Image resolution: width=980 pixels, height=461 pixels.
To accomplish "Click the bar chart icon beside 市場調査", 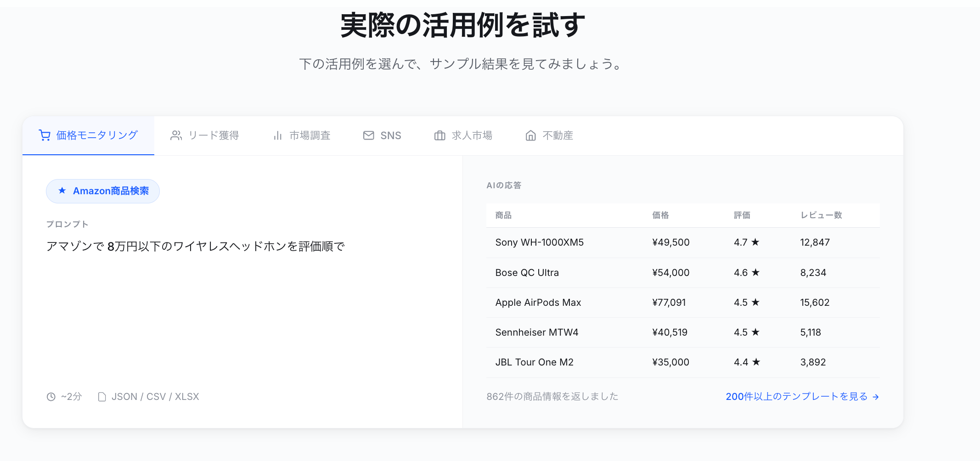I will pyautogui.click(x=277, y=135).
